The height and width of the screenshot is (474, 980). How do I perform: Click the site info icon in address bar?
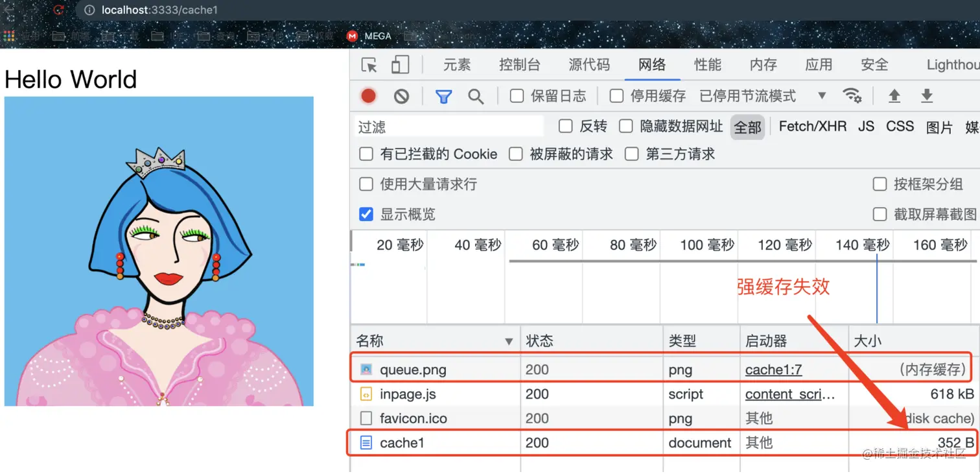pos(89,10)
